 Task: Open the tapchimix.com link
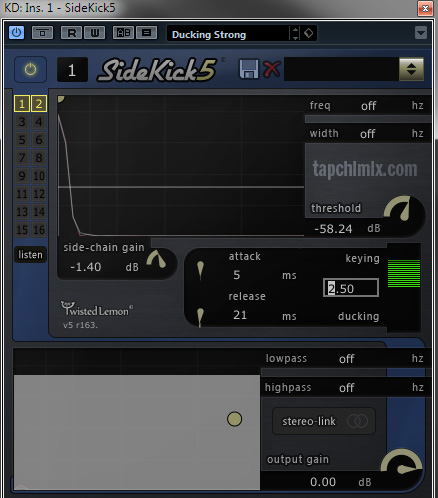point(365,169)
